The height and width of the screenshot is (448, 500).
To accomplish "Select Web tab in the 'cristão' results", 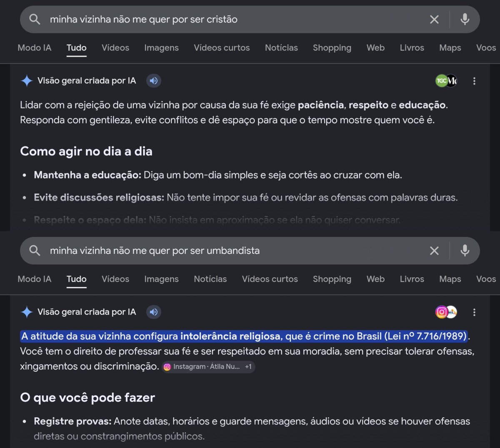I will [375, 48].
